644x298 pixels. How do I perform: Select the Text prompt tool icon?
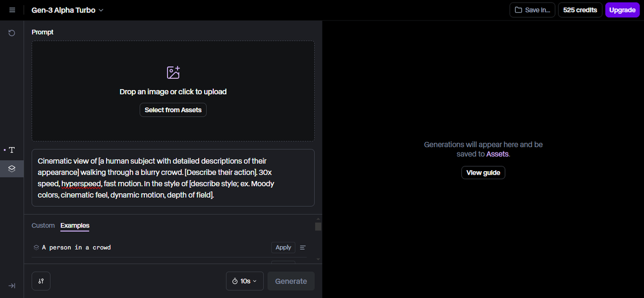coord(12,150)
